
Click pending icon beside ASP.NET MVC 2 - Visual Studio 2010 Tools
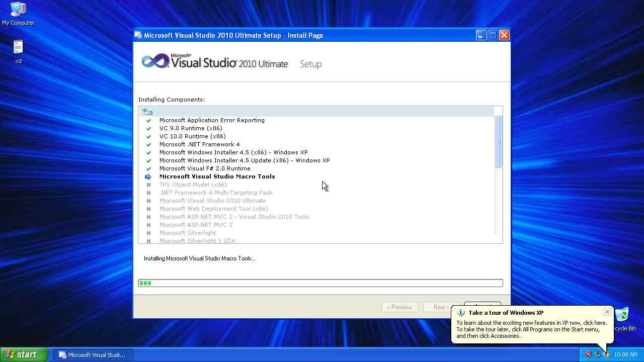(x=148, y=217)
